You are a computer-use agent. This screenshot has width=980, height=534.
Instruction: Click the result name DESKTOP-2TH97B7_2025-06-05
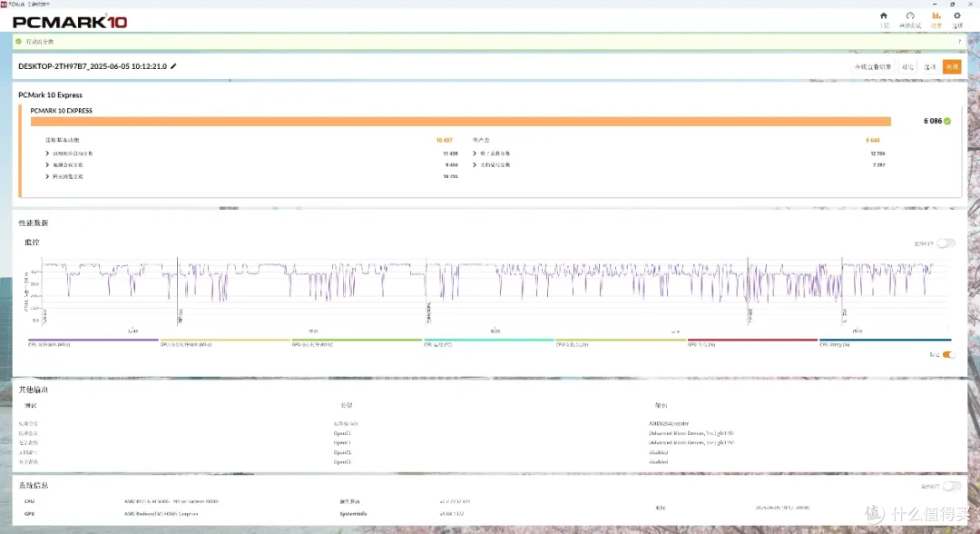tap(93, 66)
